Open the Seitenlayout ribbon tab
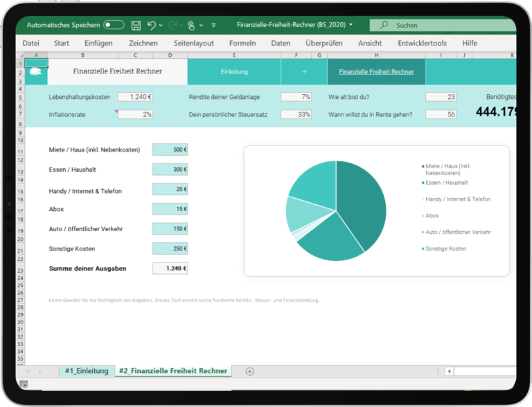The width and height of the screenshot is (532, 407). 194,43
